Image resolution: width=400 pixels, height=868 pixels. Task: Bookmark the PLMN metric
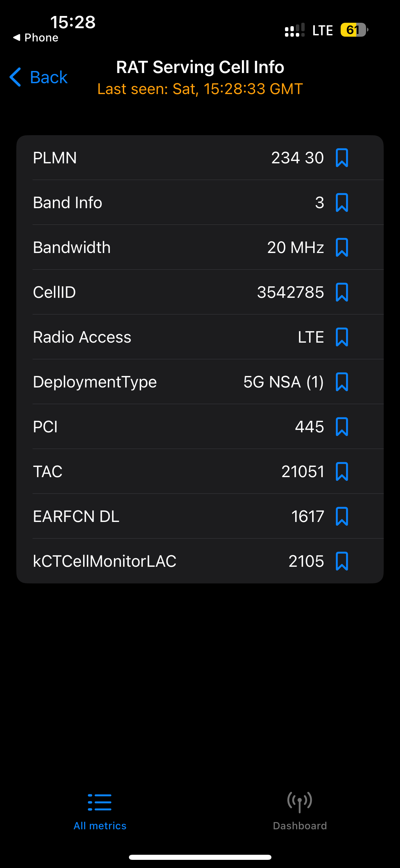[342, 158]
